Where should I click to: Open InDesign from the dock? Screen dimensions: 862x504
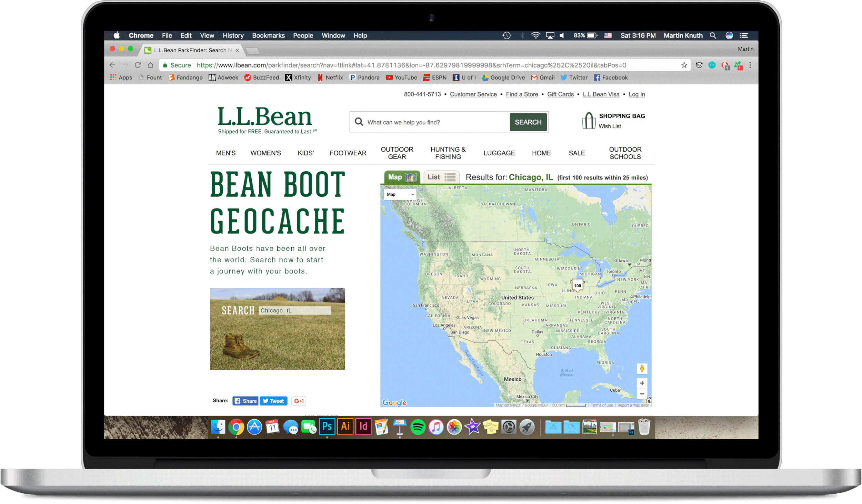363,427
